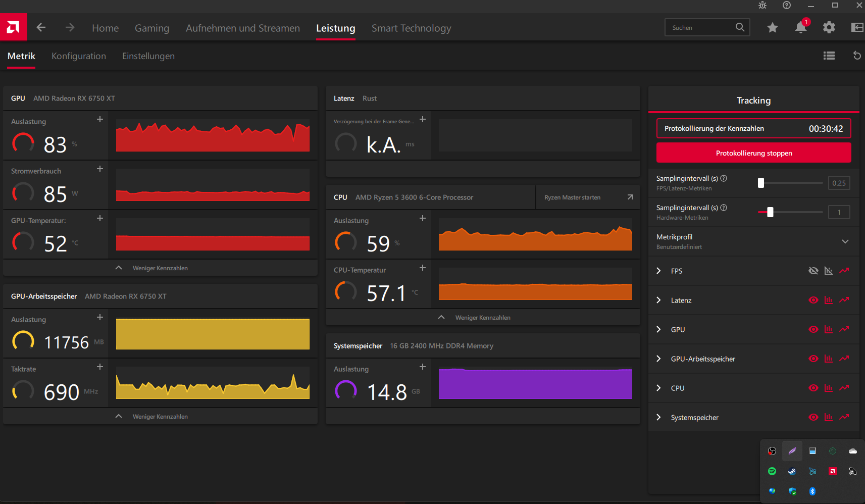Toggle bar chart icon for GPU-Arbeitsspeicher

[829, 359]
